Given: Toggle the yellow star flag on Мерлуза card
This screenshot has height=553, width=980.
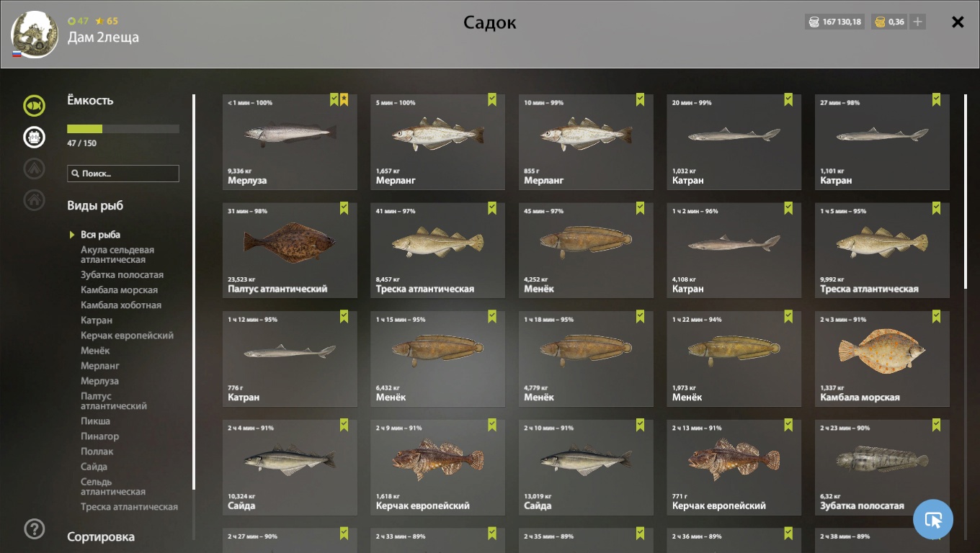Looking at the screenshot, I should tap(344, 99).
